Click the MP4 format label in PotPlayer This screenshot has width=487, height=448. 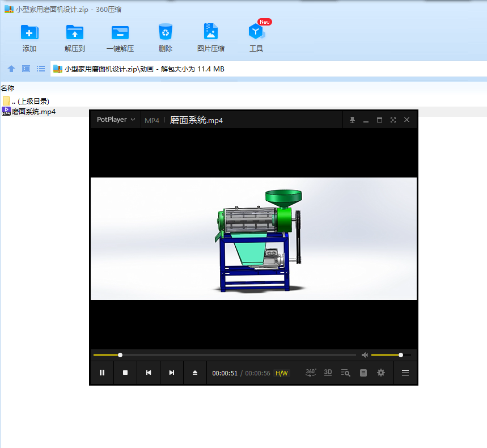pos(152,120)
